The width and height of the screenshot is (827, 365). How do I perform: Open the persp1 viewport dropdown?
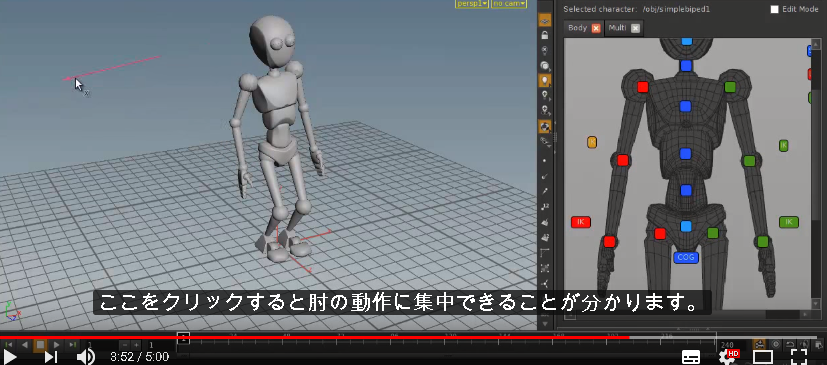pos(472,4)
